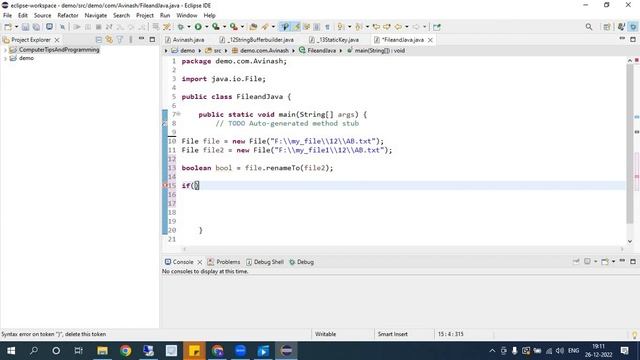Click the Back navigation arrow icon

point(398,27)
